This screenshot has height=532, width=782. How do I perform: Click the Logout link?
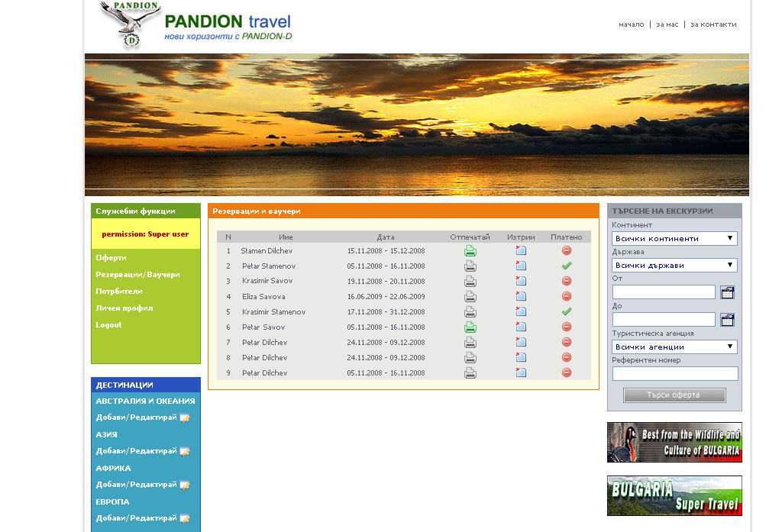click(x=108, y=325)
